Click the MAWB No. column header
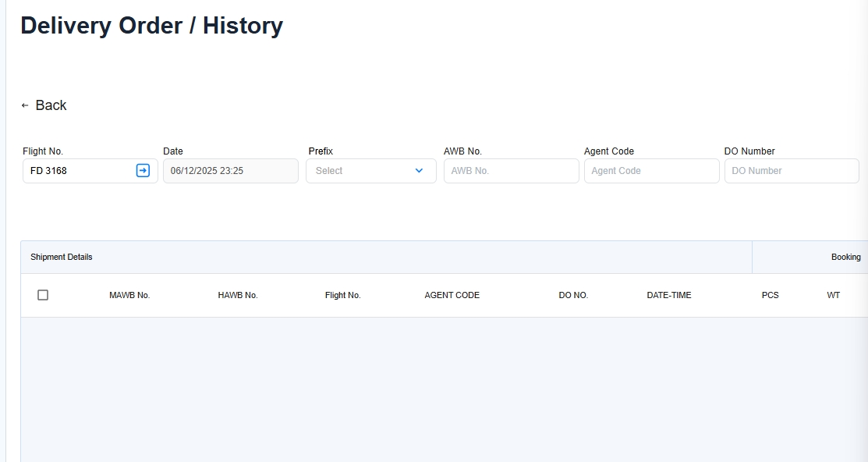 click(129, 295)
